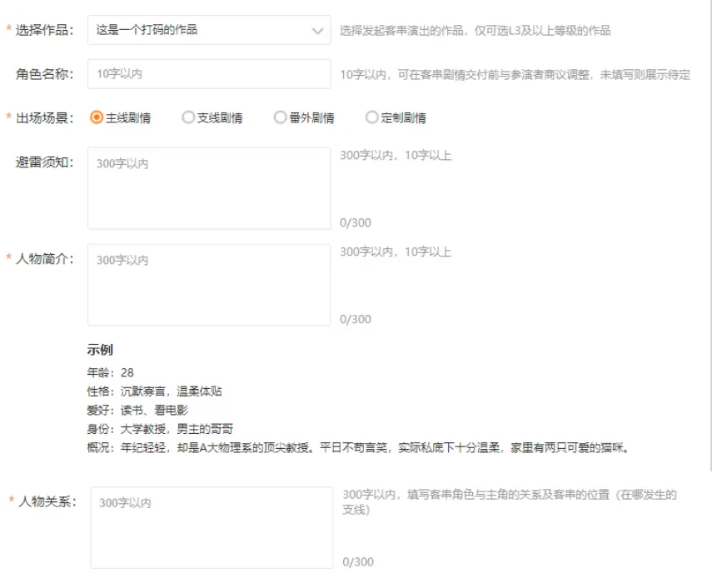Click the 人物关系 field label
Viewport: 712px width, 588px height.
(47, 501)
